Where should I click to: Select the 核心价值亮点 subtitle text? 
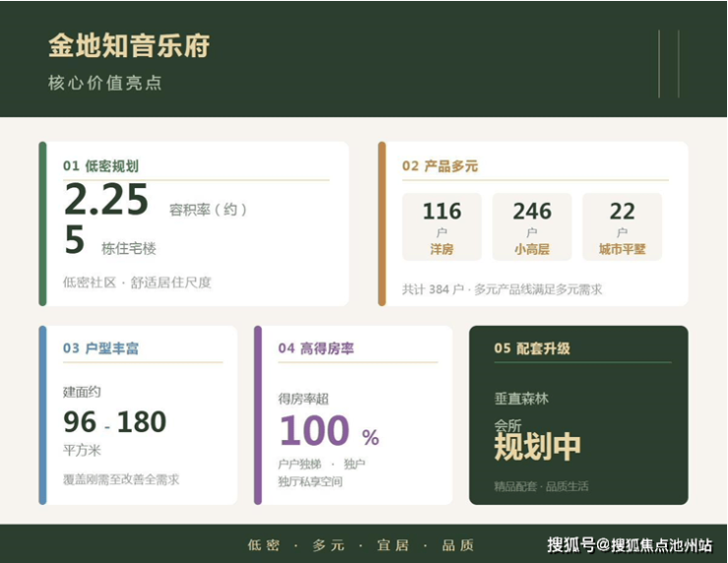click(105, 84)
